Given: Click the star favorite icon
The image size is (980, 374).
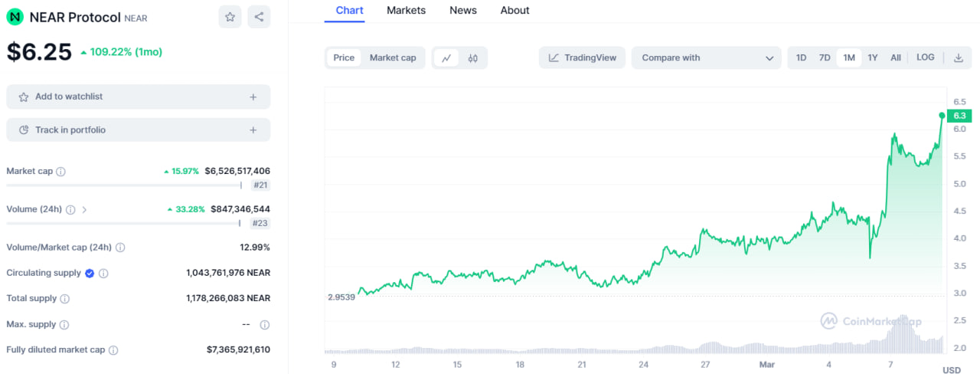Looking at the screenshot, I should point(230,17).
